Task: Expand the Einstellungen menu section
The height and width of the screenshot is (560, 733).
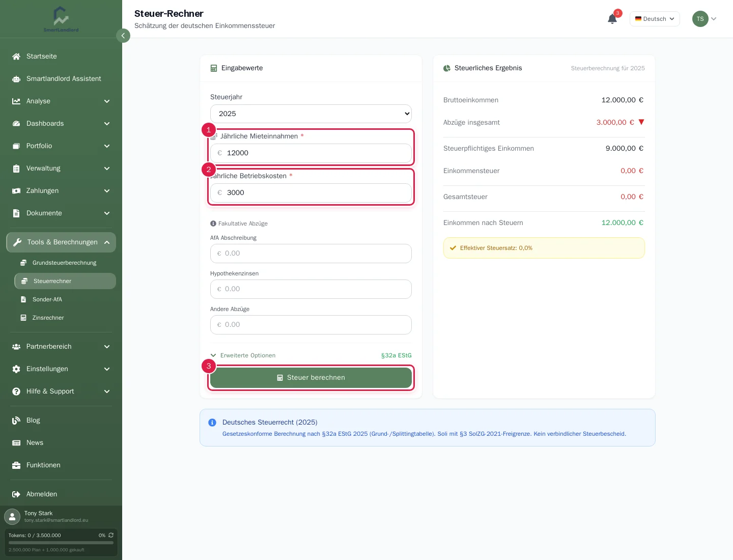Action: [61, 369]
